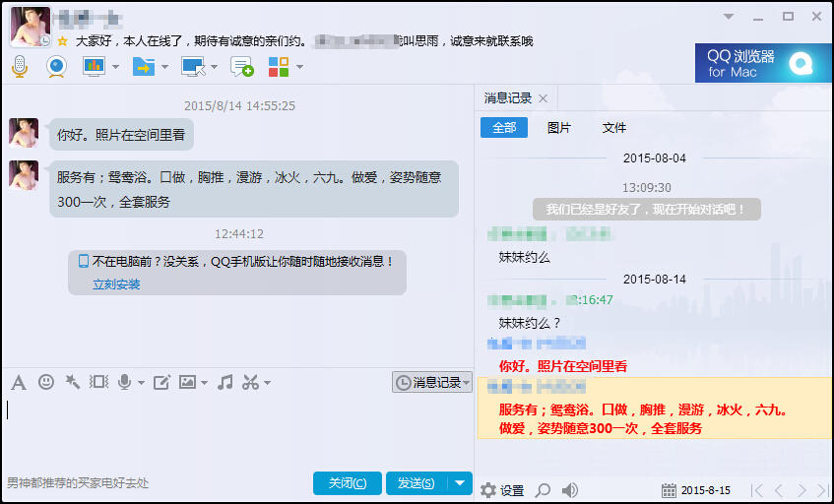Select history message 你好。照片在空间里看

point(563,366)
